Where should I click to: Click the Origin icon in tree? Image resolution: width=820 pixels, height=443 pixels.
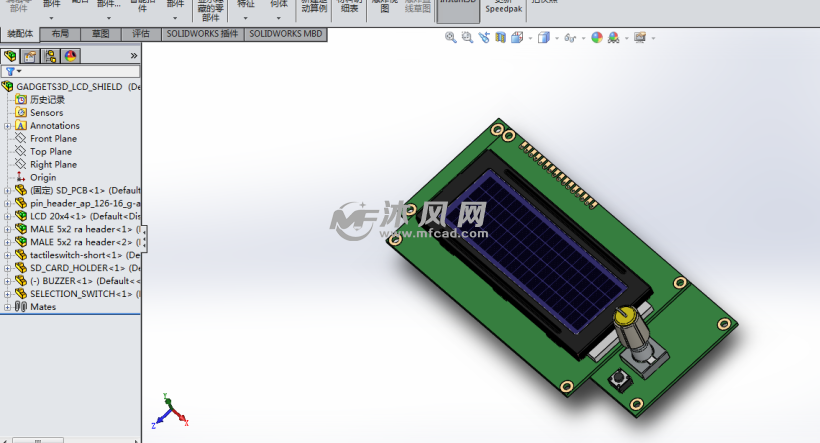(21, 177)
